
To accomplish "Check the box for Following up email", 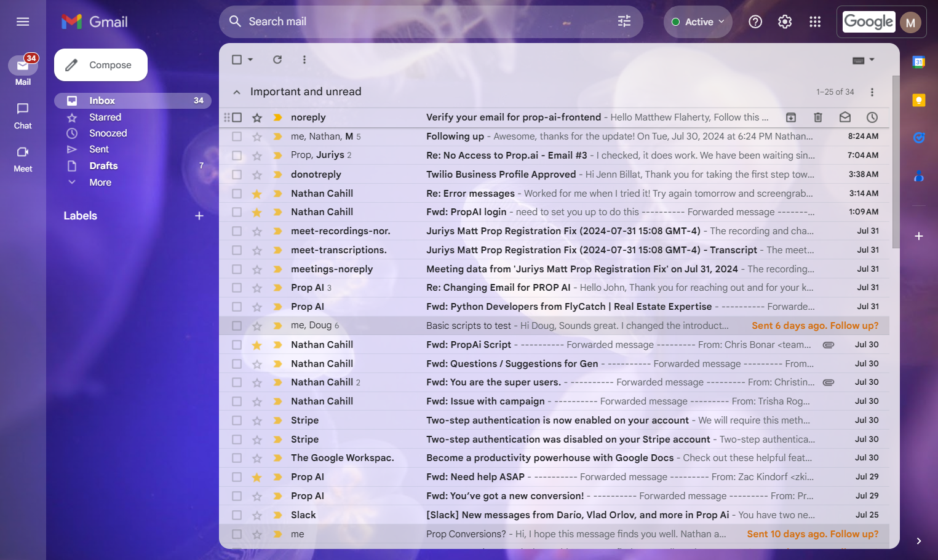I will tap(237, 136).
